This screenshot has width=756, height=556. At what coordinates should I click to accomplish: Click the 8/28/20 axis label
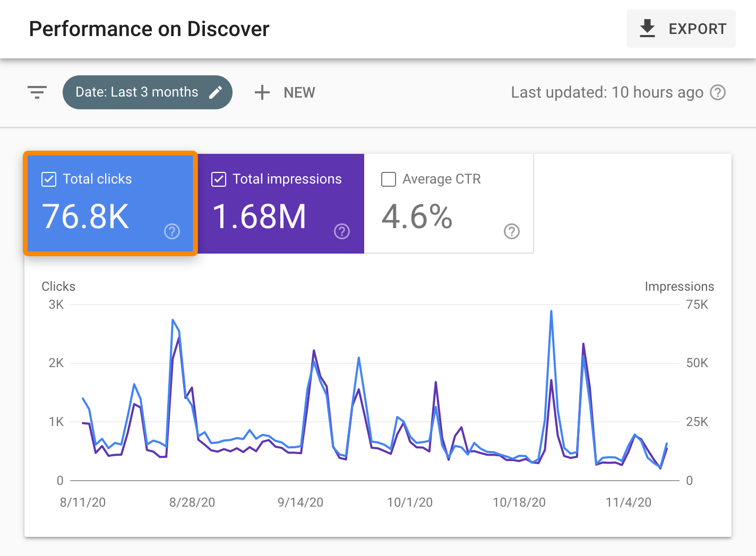coord(192,502)
